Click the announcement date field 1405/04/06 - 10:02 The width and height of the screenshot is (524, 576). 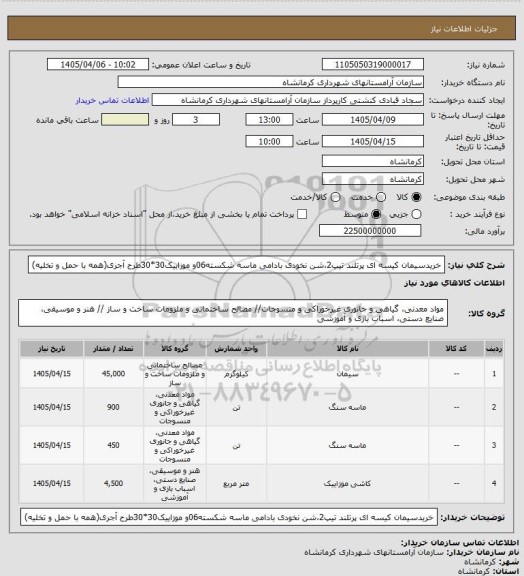click(x=98, y=65)
